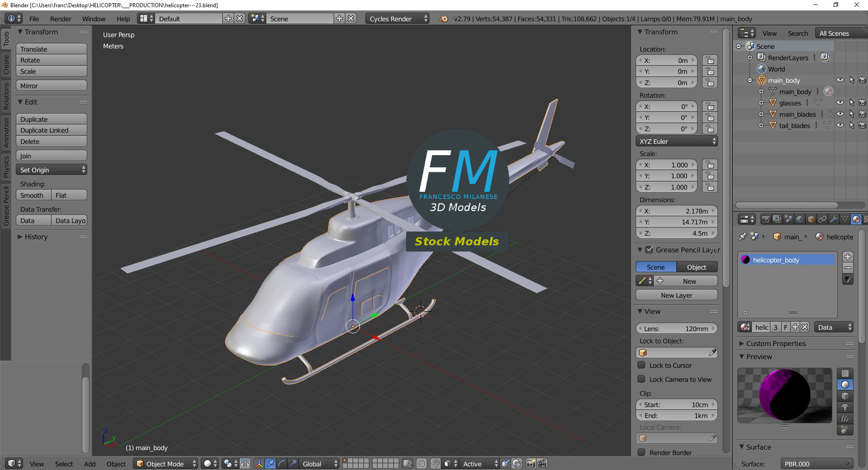Viewport: 868px width, 470px height.
Task: Remove the material slot with minus
Action: click(x=848, y=268)
